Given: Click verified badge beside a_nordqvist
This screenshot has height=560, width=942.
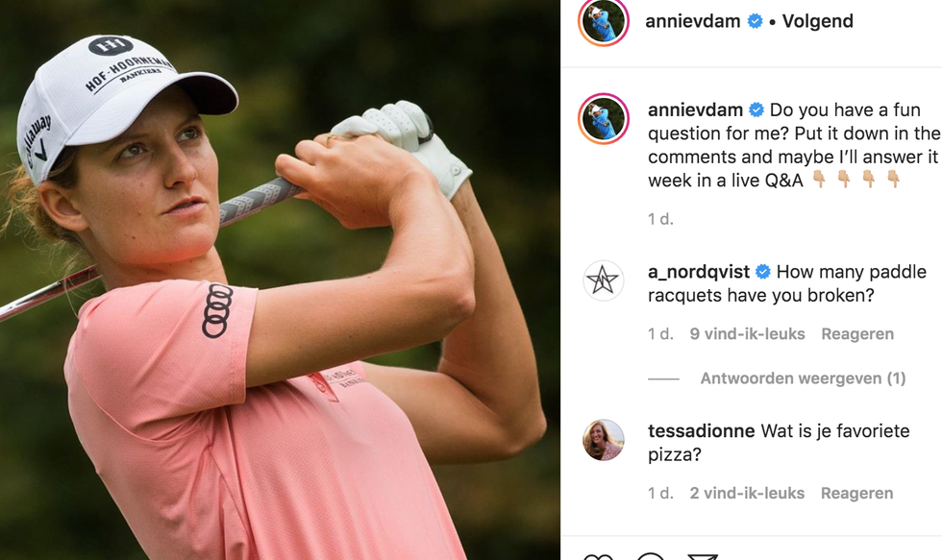Looking at the screenshot, I should (762, 272).
